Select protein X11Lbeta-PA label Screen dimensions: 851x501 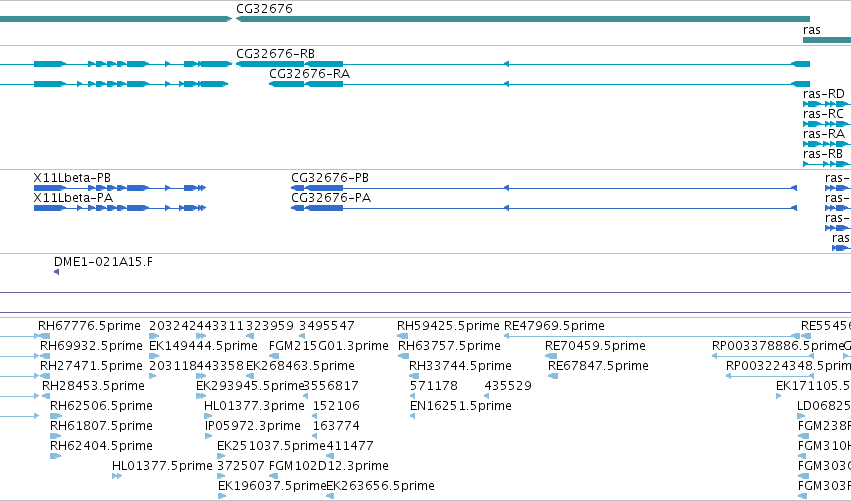pyautogui.click(x=73, y=198)
